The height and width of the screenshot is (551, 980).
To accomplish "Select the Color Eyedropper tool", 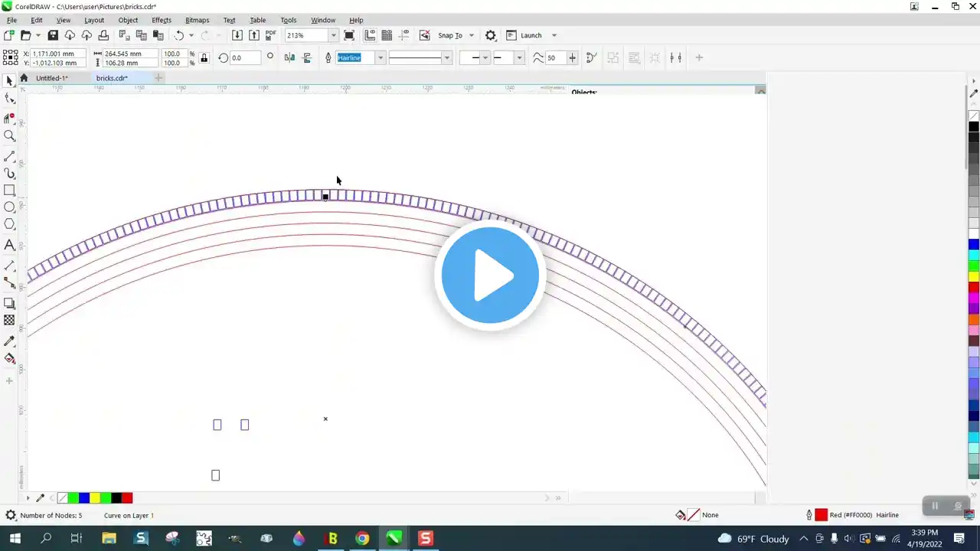I will pos(10,341).
